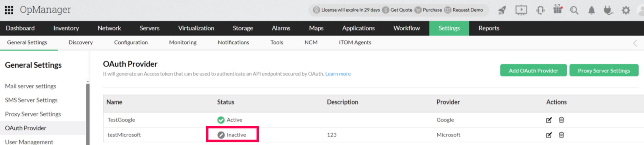This screenshot has height=145, width=644.
Task: Open the gear settings icon
Action: (x=626, y=11)
